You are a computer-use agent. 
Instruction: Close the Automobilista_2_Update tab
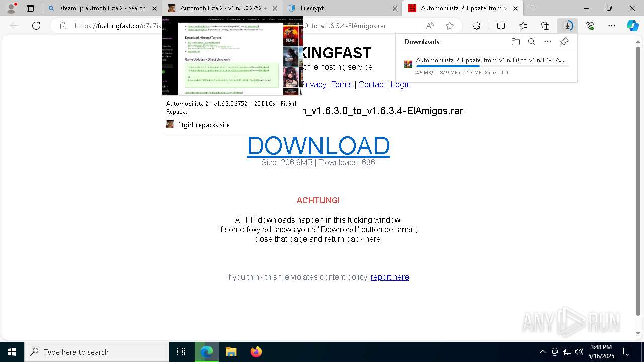coord(515,8)
